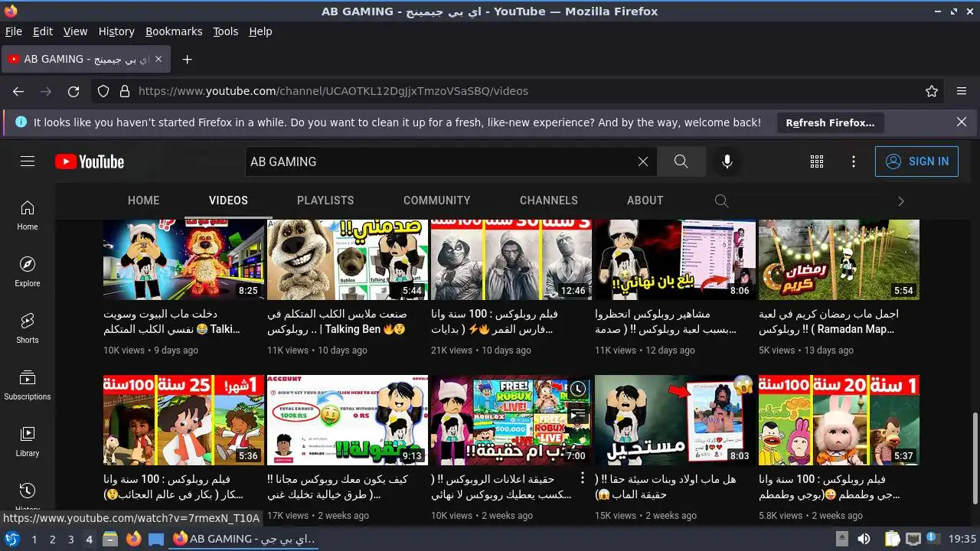Viewport: 980px width, 551px height.
Task: Open the 8:25 video thumbnail
Action: pos(184,259)
